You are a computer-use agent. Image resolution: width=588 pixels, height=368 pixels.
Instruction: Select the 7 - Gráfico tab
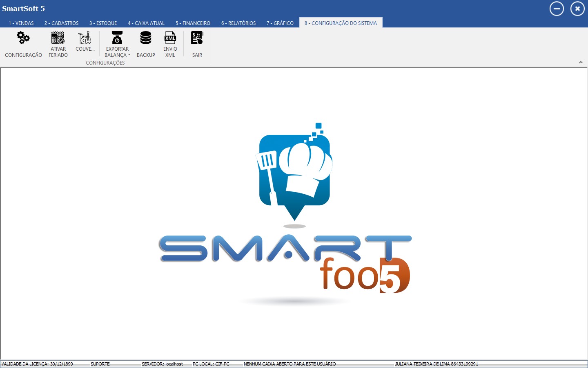pos(280,23)
